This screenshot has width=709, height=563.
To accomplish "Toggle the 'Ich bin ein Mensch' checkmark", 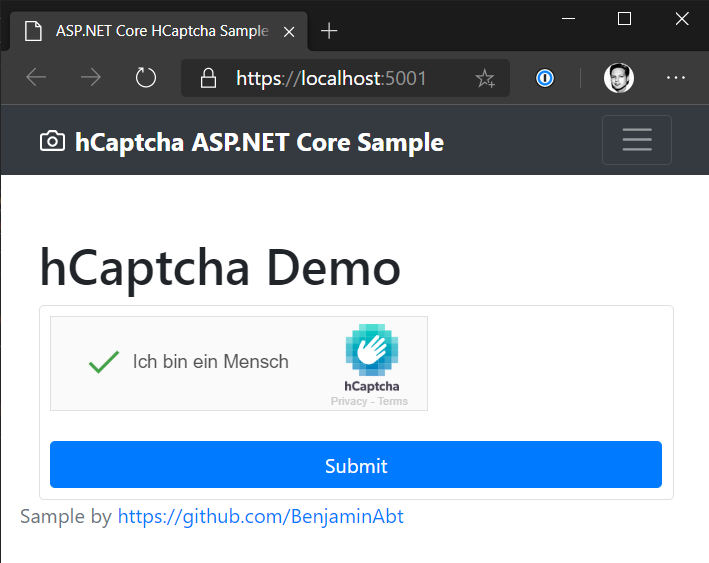I will (104, 362).
